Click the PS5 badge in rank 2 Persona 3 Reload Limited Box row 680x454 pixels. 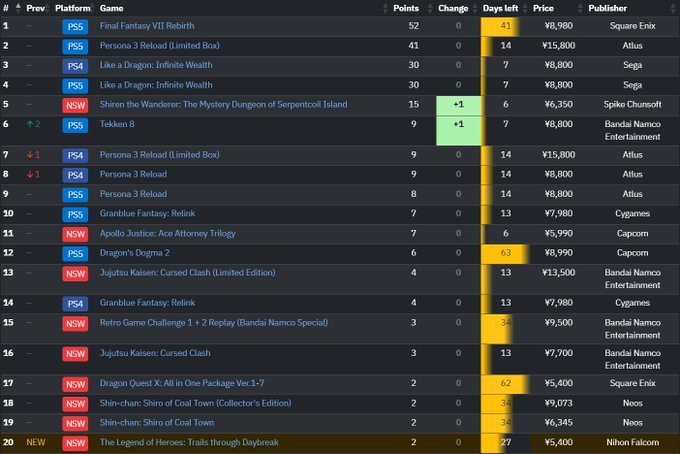point(75,46)
